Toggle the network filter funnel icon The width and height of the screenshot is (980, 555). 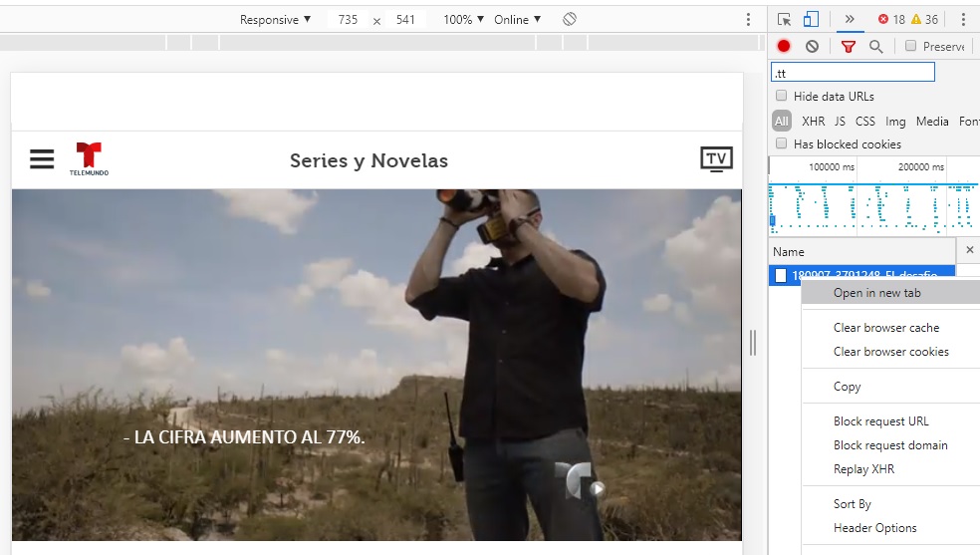[849, 46]
